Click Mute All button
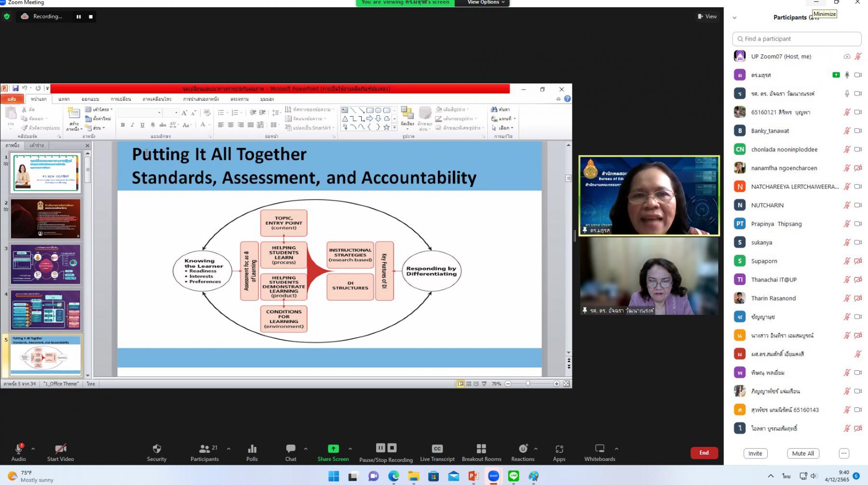The width and height of the screenshot is (868, 485). 803,453
